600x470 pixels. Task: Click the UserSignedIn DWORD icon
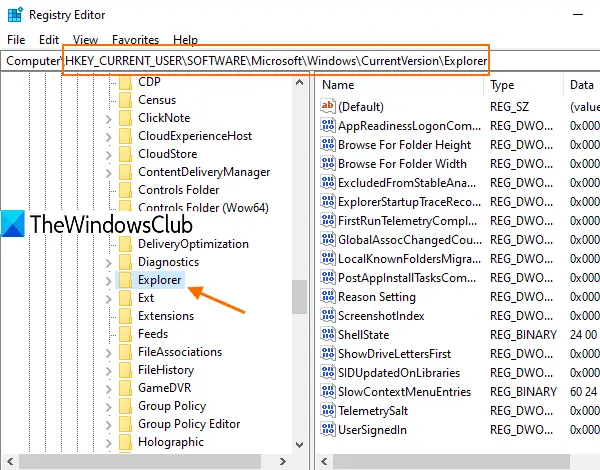(328, 429)
